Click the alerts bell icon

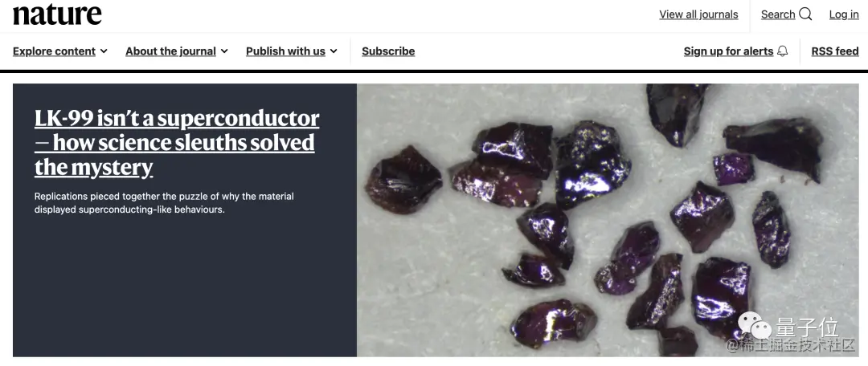click(783, 51)
